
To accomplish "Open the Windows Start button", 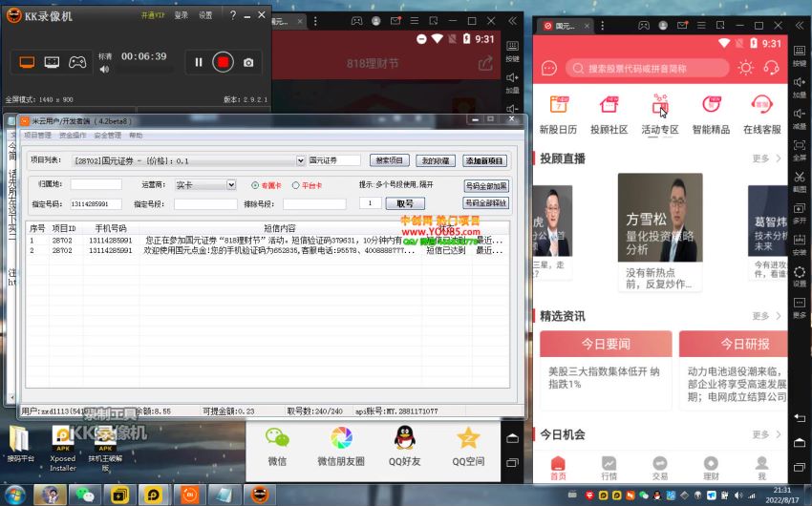I will (14, 495).
